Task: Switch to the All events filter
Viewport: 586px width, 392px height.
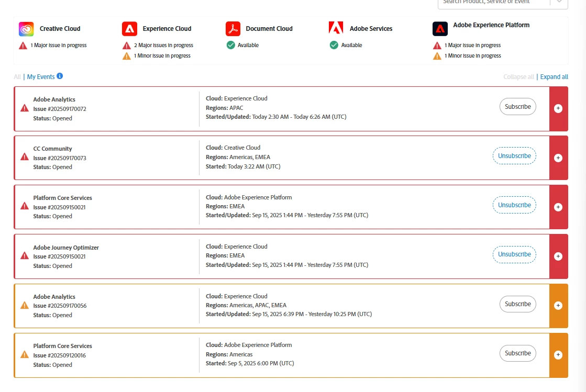Action: coord(17,76)
